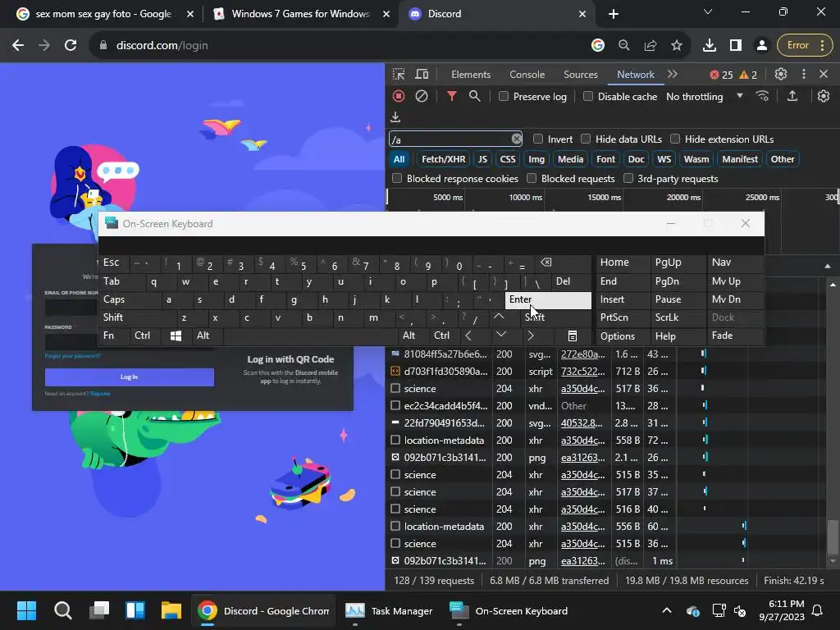Click Backspace key on the On-Screen Keyboard
Viewport: 840px width, 630px height.
click(546, 262)
